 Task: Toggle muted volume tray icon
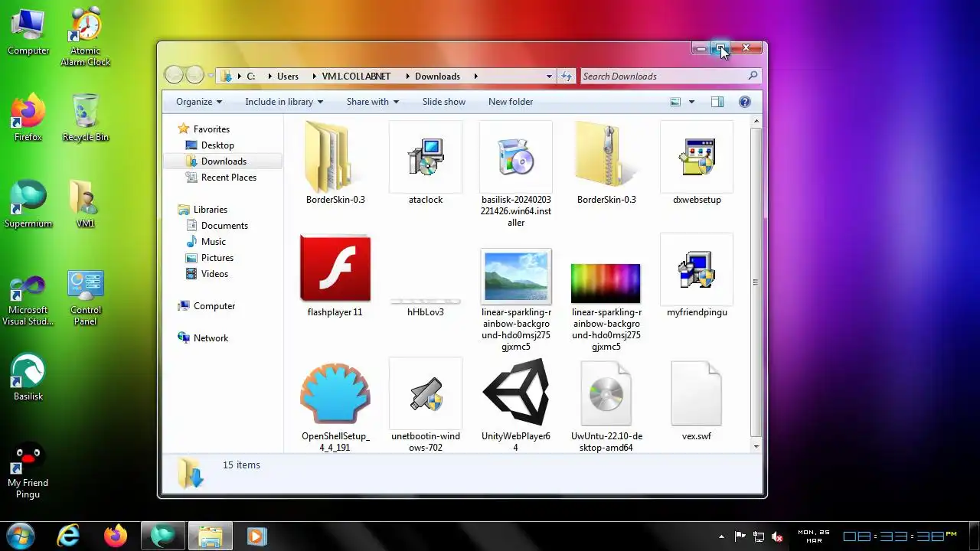coord(777,536)
